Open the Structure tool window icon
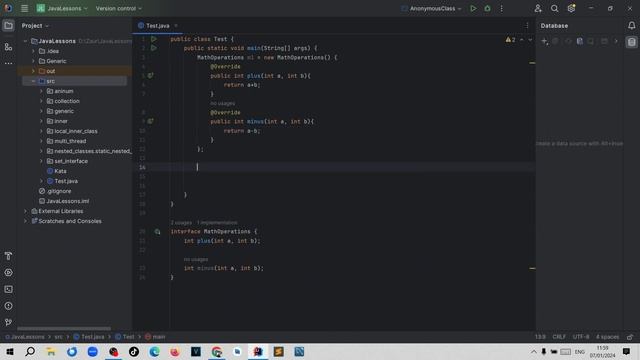Screen dimensions: 640x360 pyautogui.click(x=8, y=47)
